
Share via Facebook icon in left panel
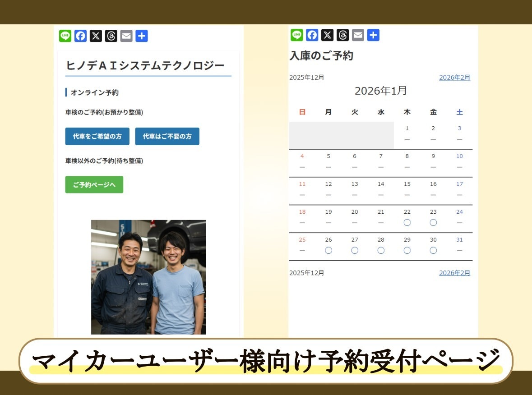(x=80, y=36)
